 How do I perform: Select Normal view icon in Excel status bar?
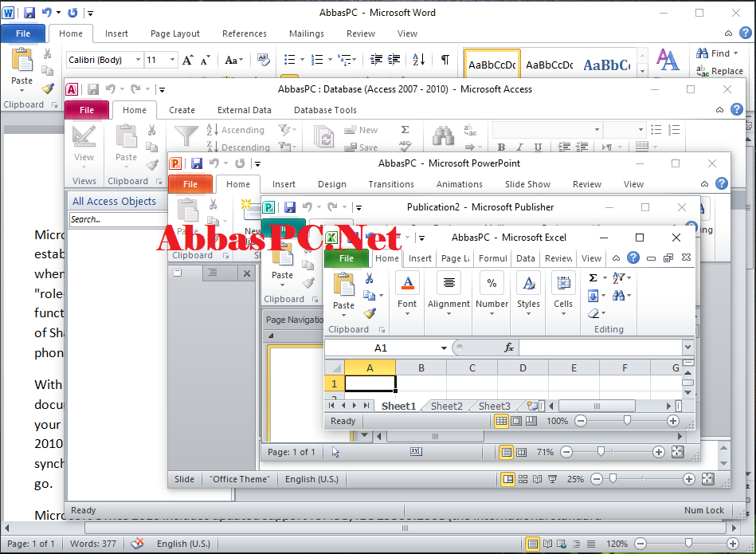click(x=501, y=421)
